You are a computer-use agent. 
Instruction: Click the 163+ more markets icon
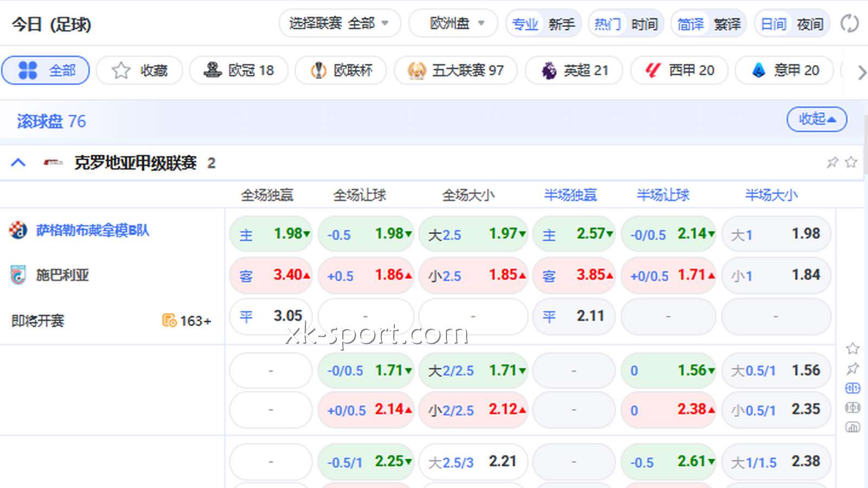tap(186, 321)
